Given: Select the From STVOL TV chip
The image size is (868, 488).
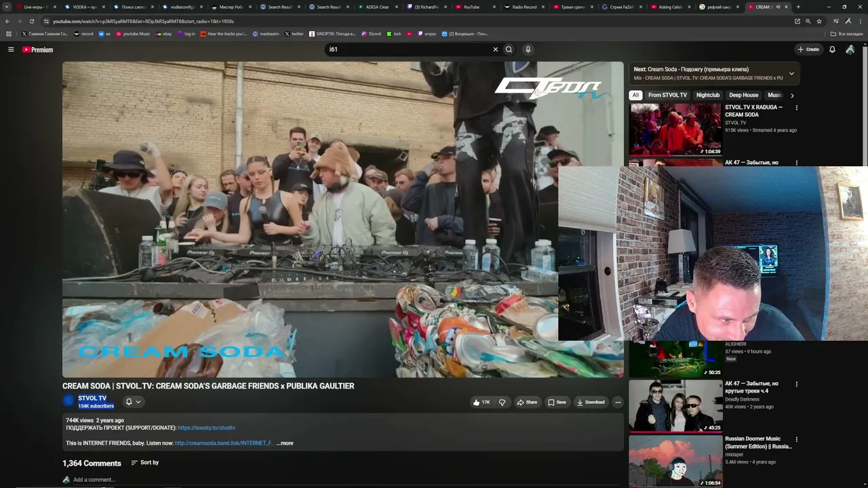Looking at the screenshot, I should 667,96.
